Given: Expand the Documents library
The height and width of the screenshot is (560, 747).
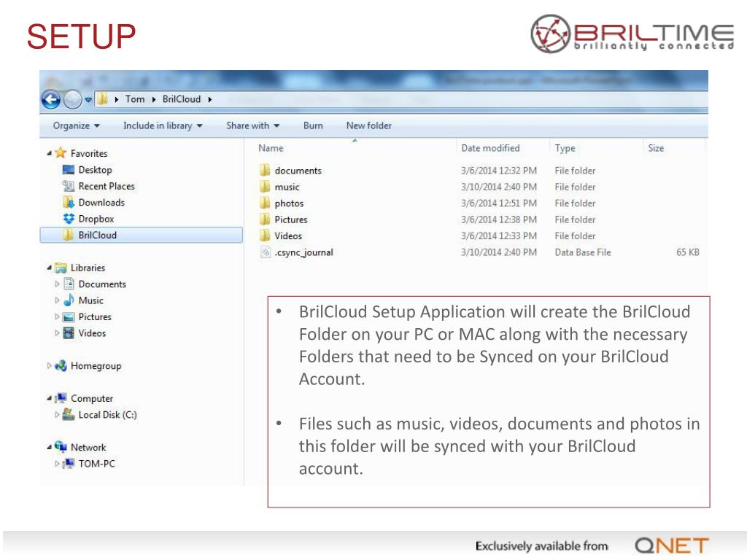Looking at the screenshot, I should [x=57, y=284].
